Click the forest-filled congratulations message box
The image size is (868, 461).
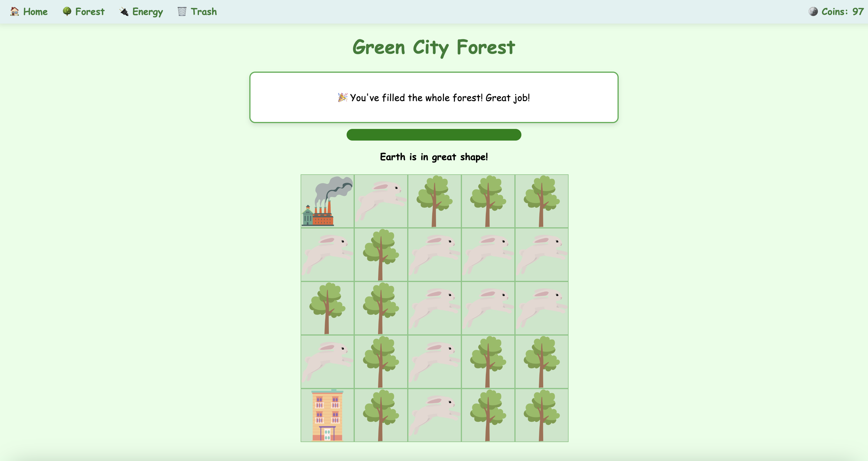coord(434,97)
